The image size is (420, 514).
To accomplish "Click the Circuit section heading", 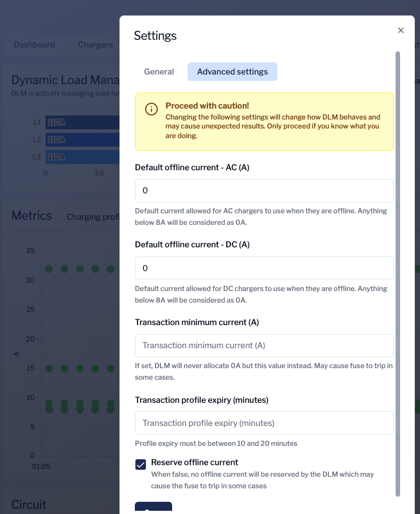I will [30, 505].
